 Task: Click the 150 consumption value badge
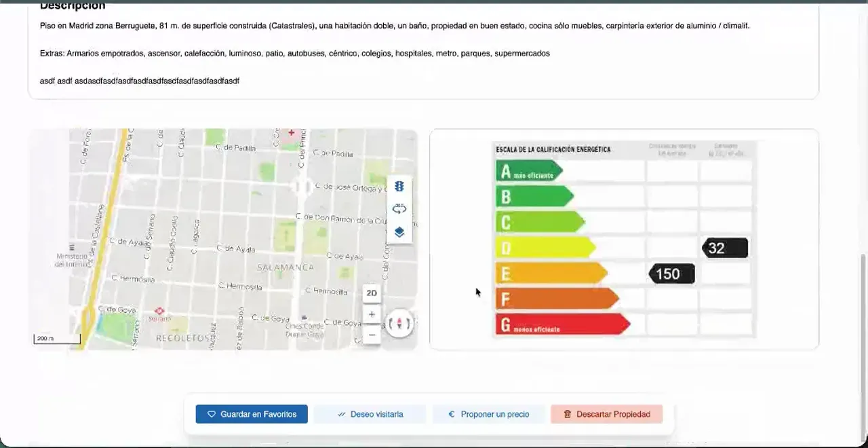(671, 274)
